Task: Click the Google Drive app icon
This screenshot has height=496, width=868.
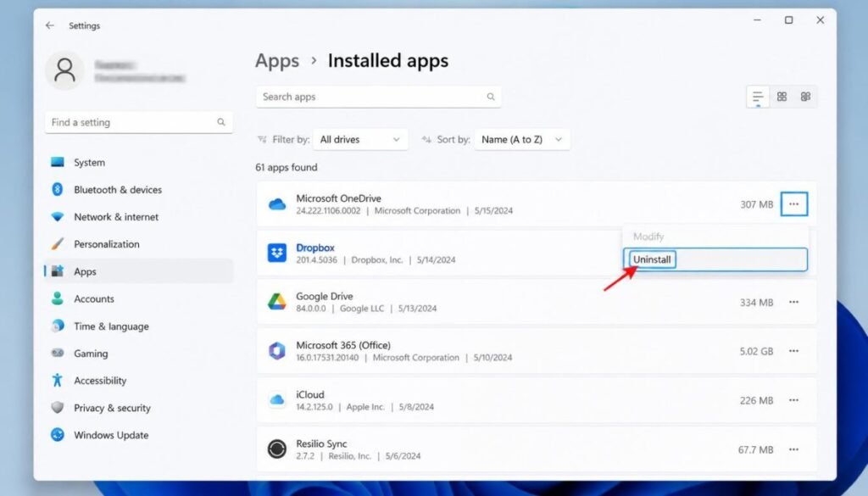Action: tap(277, 302)
